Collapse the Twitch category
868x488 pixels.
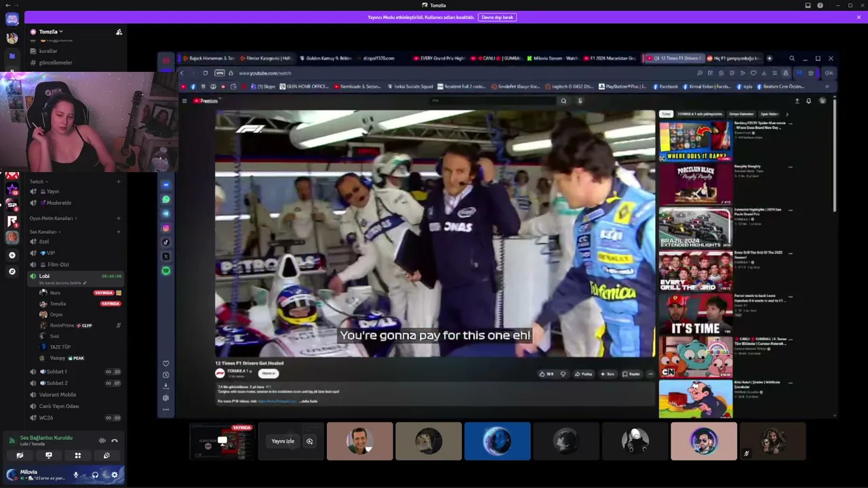tap(38, 182)
